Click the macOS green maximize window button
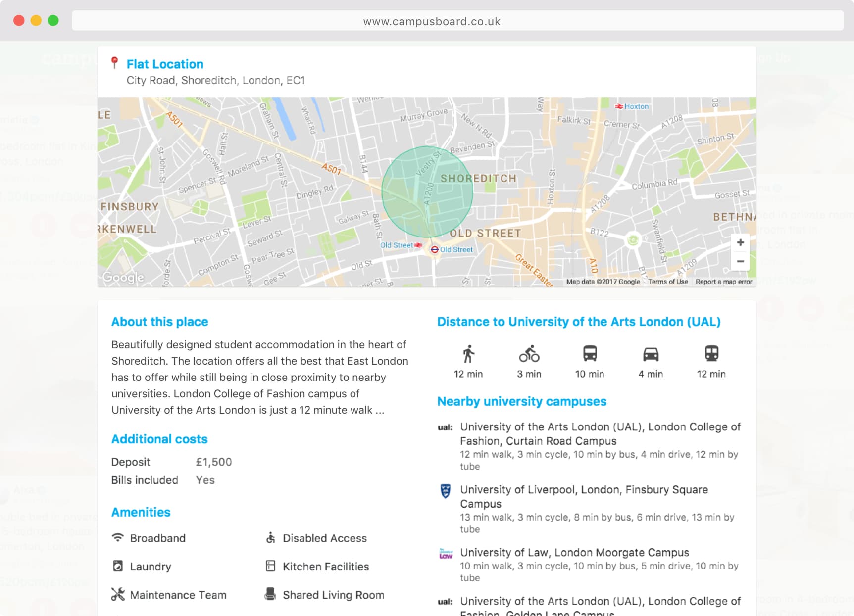 (x=53, y=20)
